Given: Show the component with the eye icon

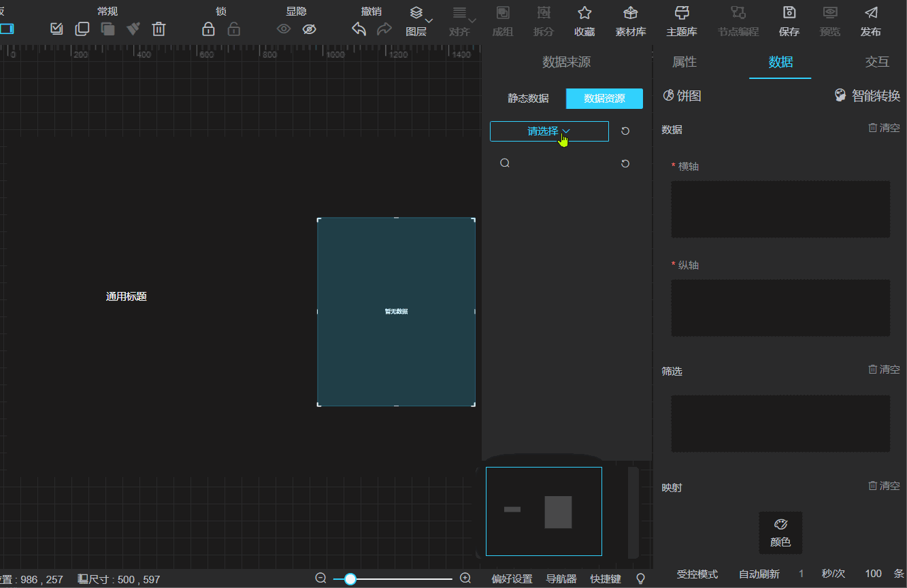Looking at the screenshot, I should coord(284,29).
